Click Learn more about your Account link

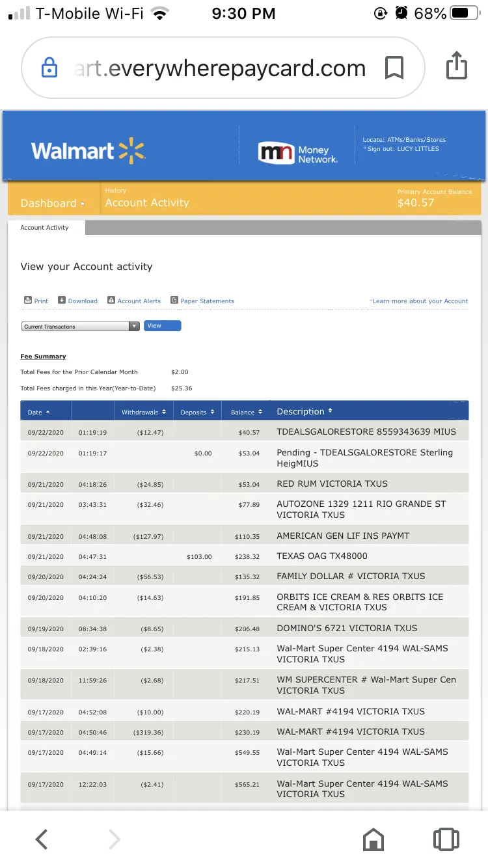pos(419,301)
